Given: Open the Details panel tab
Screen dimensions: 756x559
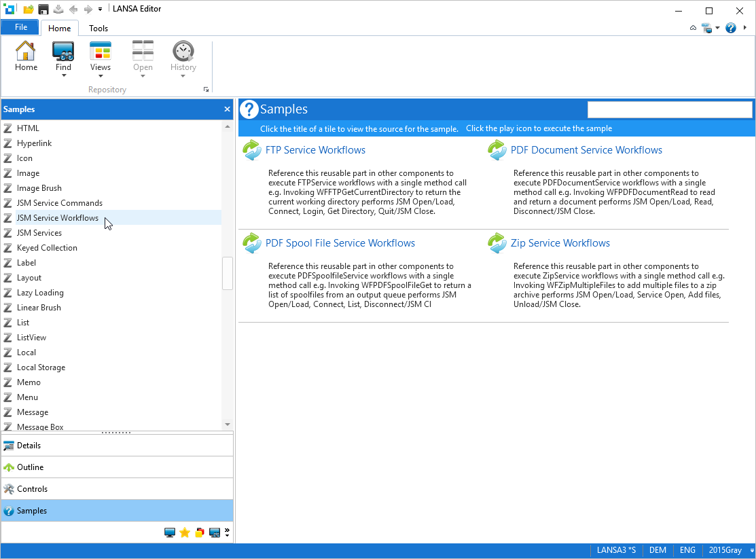Looking at the screenshot, I should pos(117,445).
